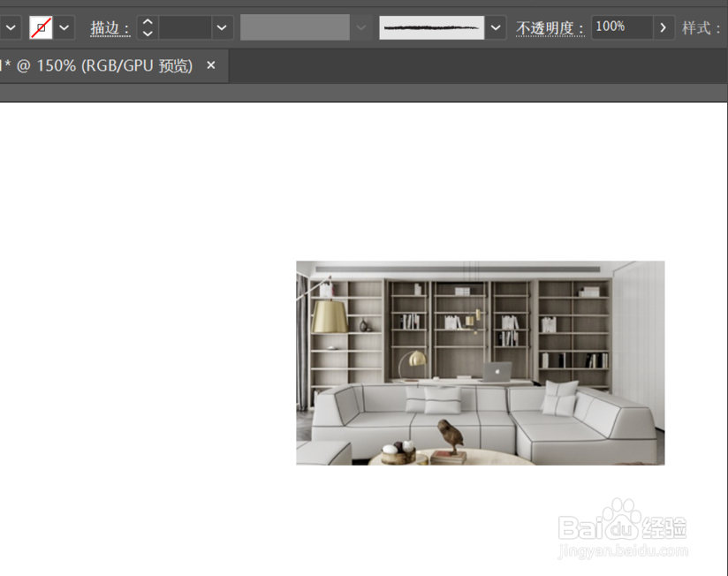Expand the opacity slider arrow

(664, 28)
